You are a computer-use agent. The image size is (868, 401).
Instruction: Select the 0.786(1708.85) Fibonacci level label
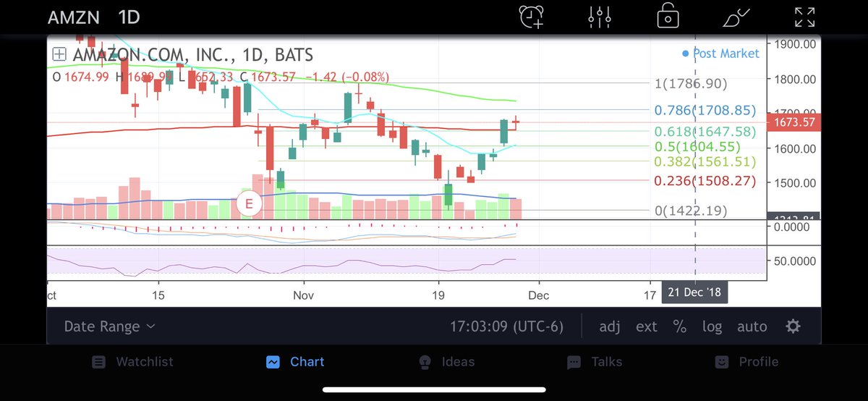pyautogui.click(x=705, y=111)
